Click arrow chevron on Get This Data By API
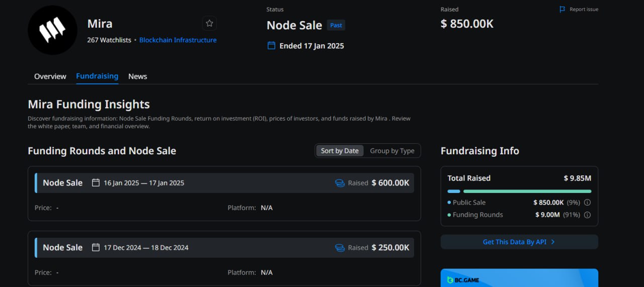 pos(553,242)
